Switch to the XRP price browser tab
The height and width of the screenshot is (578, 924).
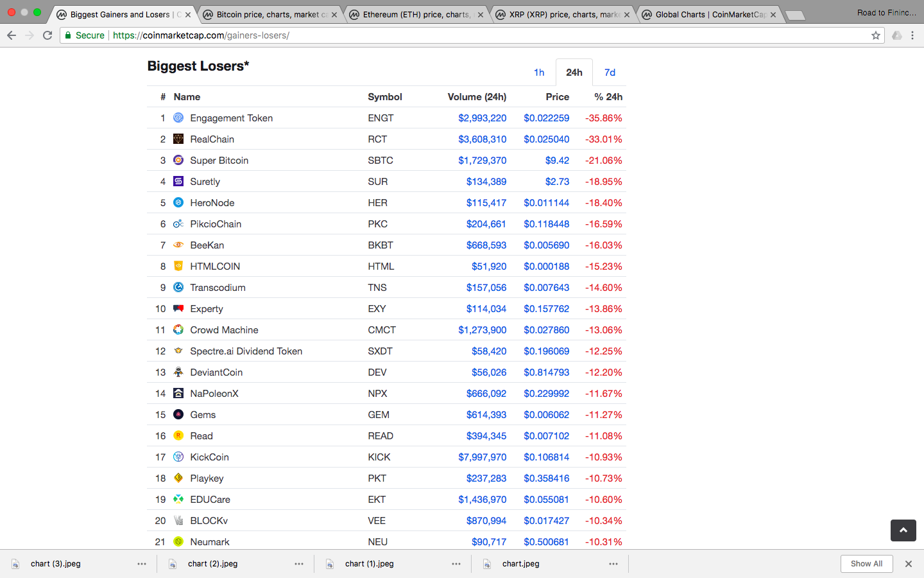click(x=564, y=14)
